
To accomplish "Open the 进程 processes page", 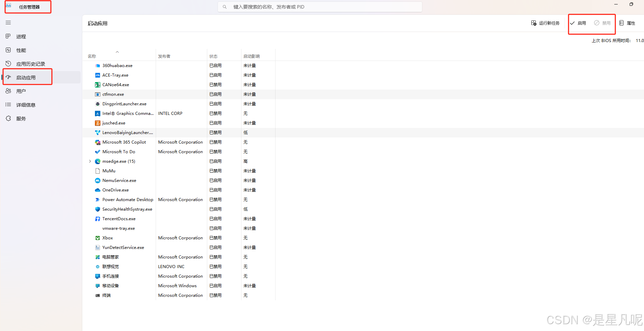I will [x=21, y=37].
